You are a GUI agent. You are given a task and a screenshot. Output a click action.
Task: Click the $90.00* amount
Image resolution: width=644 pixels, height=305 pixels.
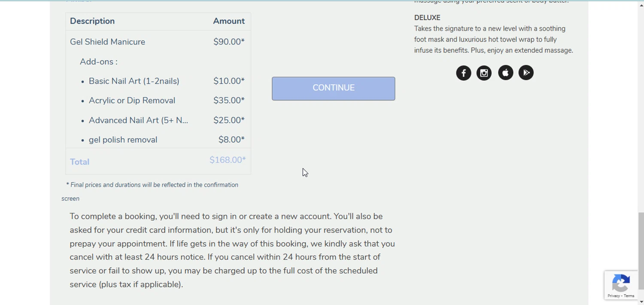(x=229, y=42)
